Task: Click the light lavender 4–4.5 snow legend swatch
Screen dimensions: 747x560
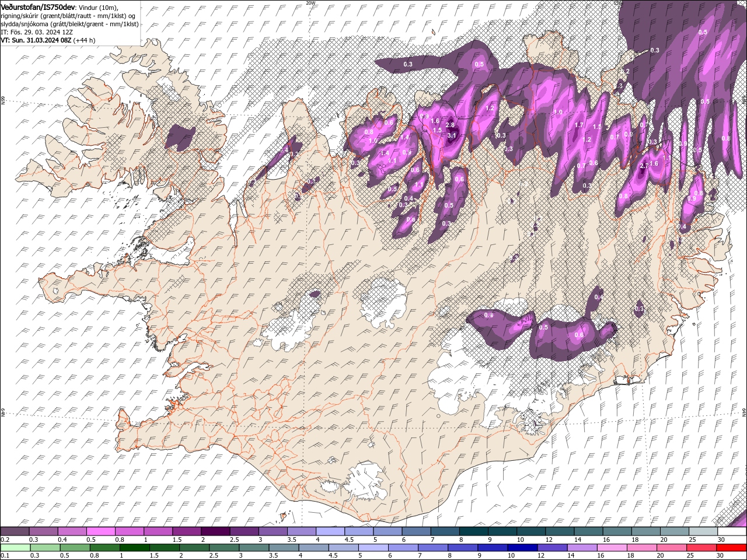Action: click(x=330, y=531)
